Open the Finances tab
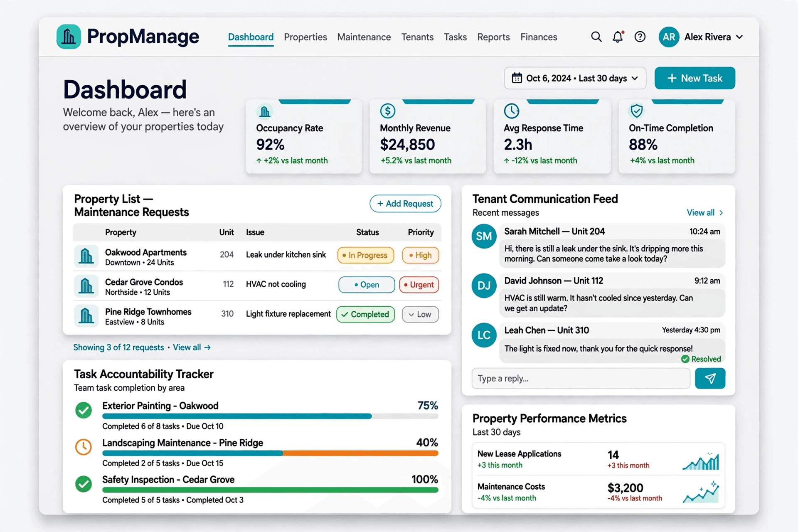This screenshot has width=798, height=532. point(539,37)
